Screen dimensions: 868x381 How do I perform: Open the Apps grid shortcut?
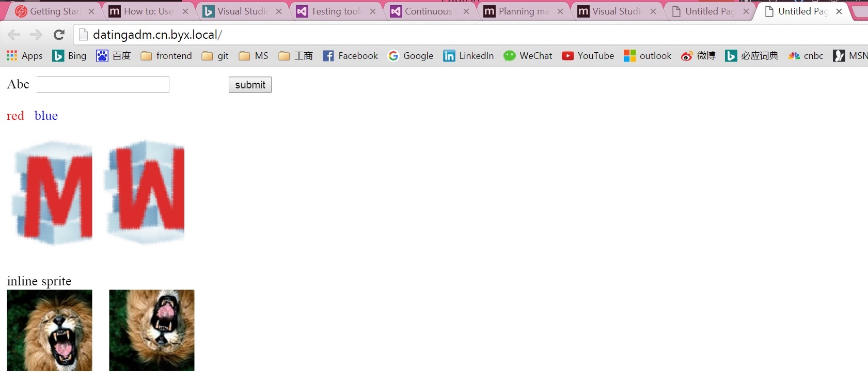[24, 56]
